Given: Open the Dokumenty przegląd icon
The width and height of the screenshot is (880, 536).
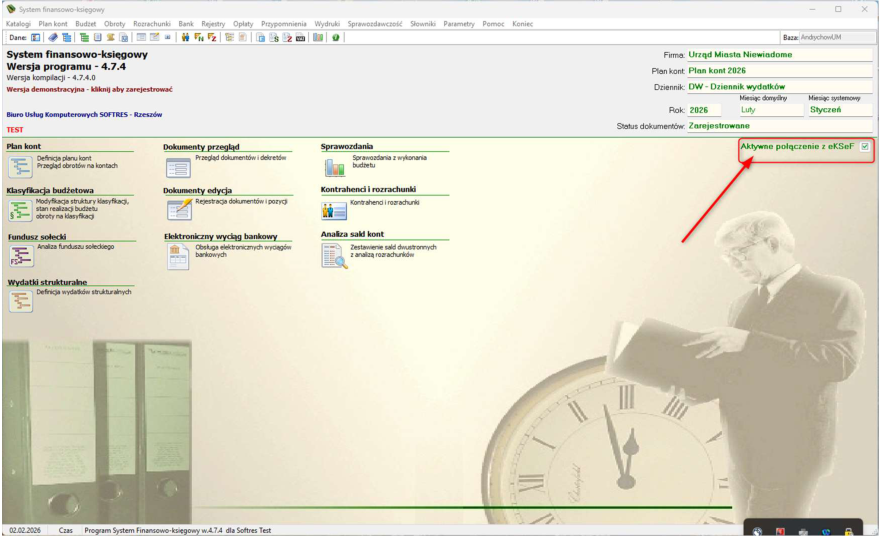Looking at the screenshot, I should 178,167.
